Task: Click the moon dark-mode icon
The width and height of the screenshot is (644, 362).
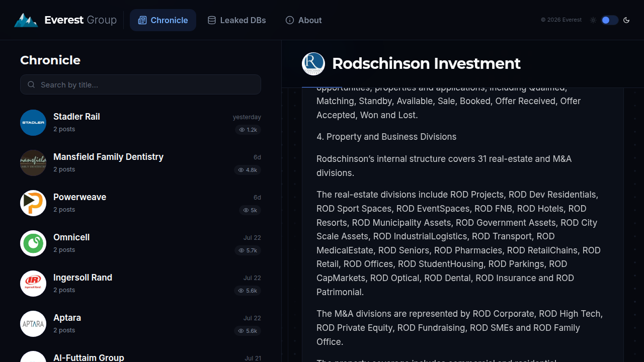Action: tap(626, 20)
